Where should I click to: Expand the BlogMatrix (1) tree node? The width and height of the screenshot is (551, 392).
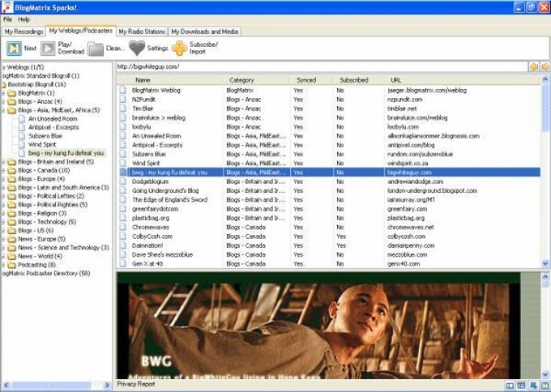[3, 93]
